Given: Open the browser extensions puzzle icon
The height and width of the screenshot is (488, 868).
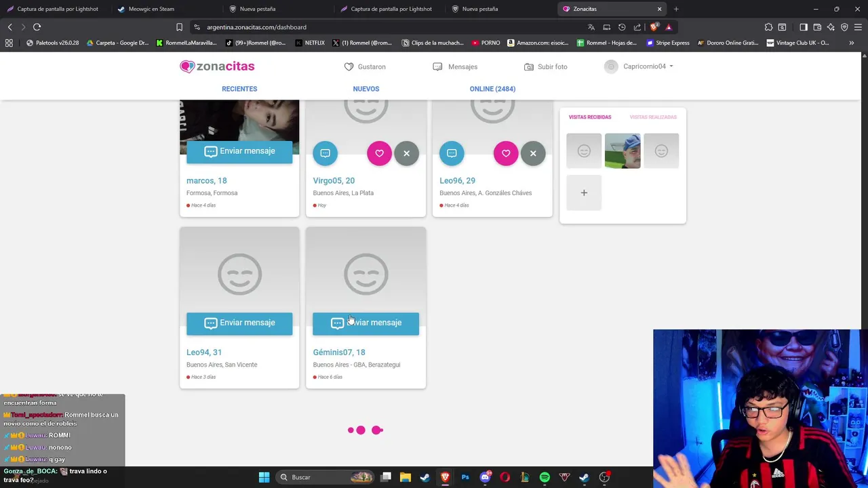Looking at the screenshot, I should coord(768,27).
